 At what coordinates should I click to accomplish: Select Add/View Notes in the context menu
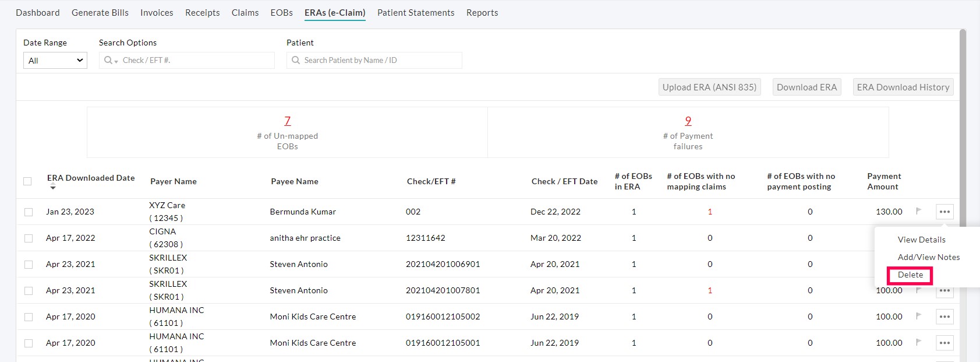(928, 257)
